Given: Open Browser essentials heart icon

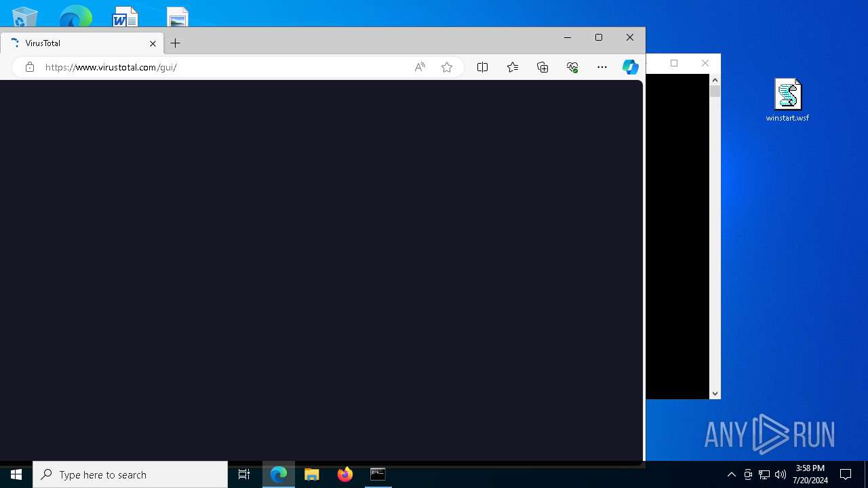Looking at the screenshot, I should point(572,67).
